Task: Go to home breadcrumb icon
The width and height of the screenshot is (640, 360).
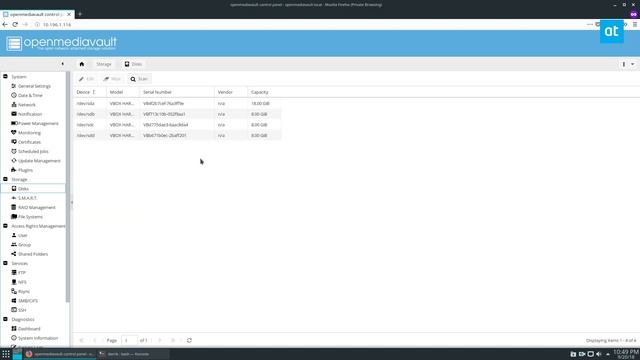Action: coord(82,64)
